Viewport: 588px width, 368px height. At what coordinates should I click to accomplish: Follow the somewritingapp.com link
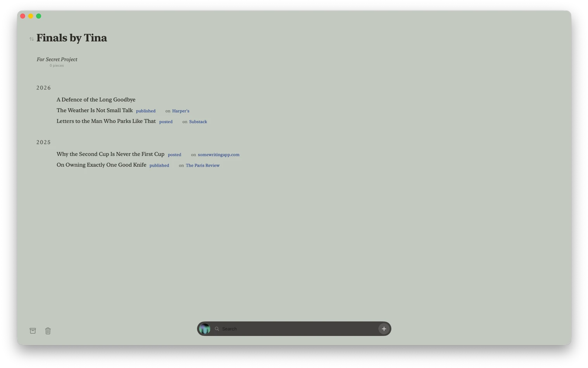(219, 155)
